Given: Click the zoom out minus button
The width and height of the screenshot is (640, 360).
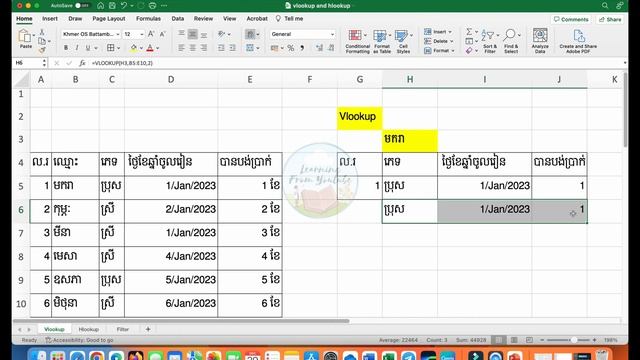Looking at the screenshot, I should tap(542, 340).
